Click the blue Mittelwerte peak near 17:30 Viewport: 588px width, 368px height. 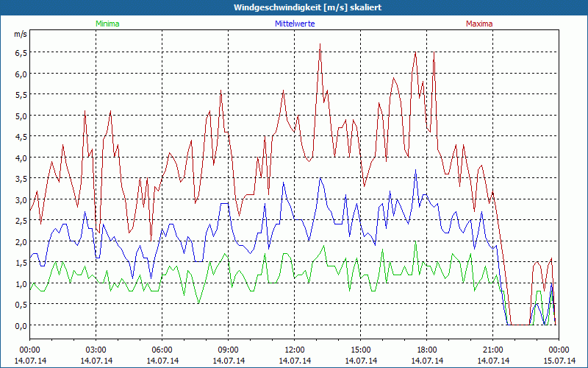click(415, 170)
